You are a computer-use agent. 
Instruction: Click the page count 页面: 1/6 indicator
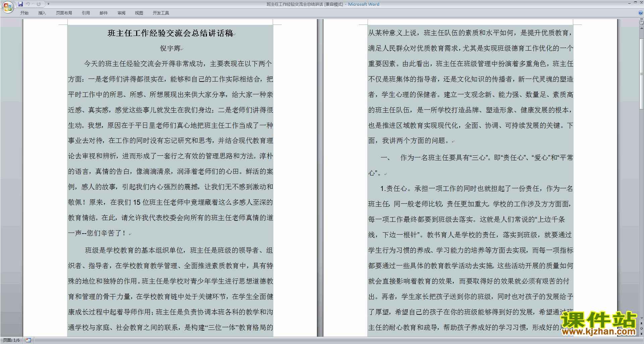coord(11,340)
